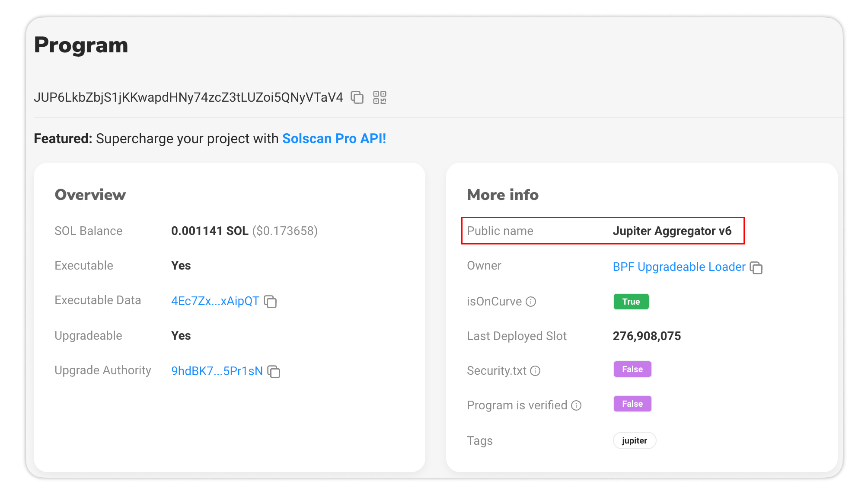The image size is (868, 495).
Task: Click the Last Deployed Slot value 276,908,075
Action: tap(647, 336)
